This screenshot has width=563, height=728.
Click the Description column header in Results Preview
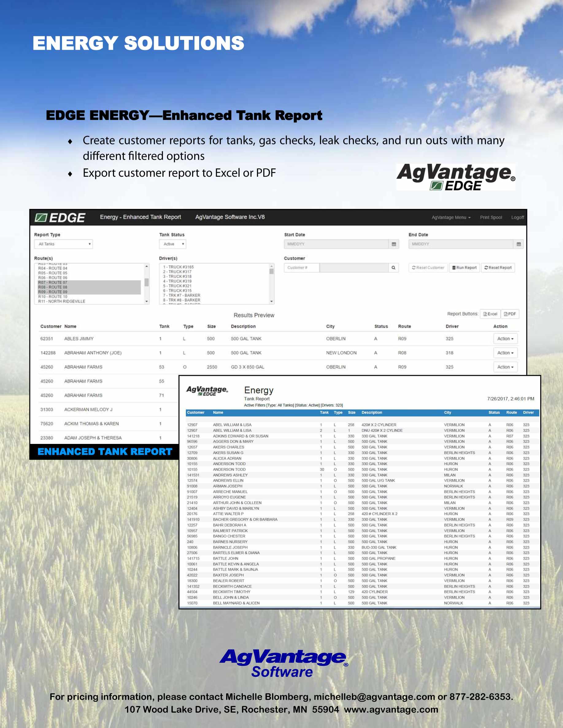243,326
